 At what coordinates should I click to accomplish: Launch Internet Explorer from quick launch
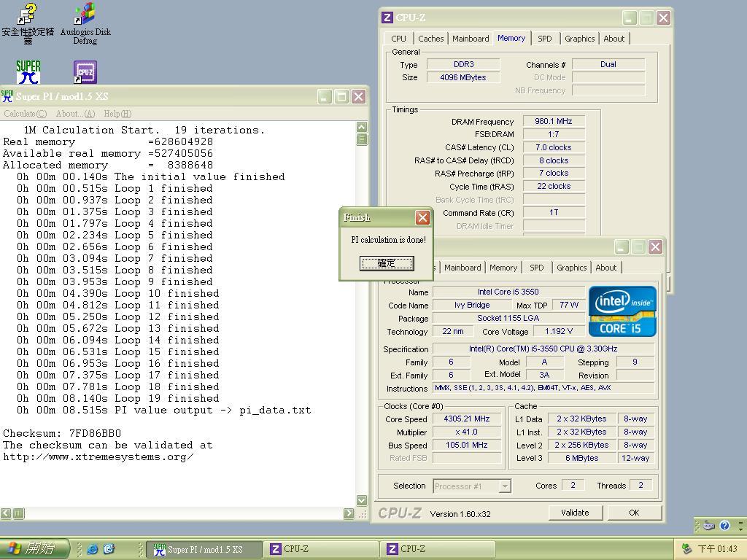[x=93, y=549]
